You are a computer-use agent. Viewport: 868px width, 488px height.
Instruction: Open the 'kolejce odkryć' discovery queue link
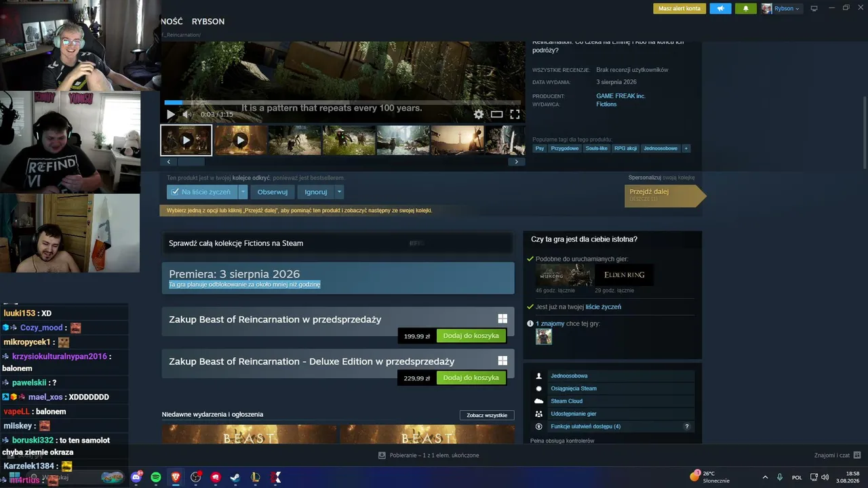[251, 178]
